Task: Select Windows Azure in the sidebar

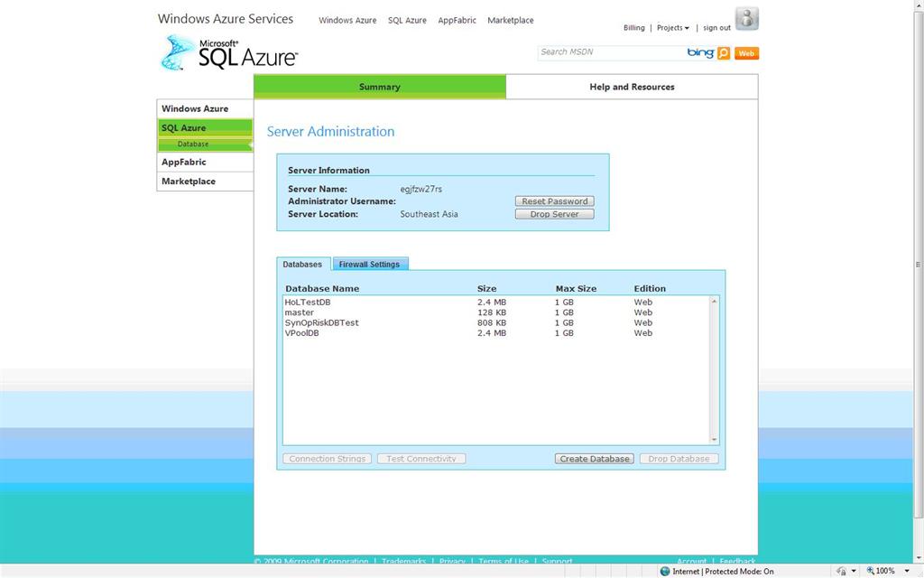Action: (x=205, y=108)
